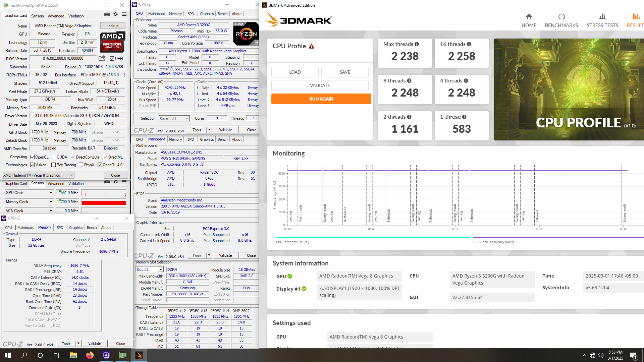This screenshot has height=362, width=644.
Task: Toggle the DirectML checkbox
Action: [x=105, y=157]
